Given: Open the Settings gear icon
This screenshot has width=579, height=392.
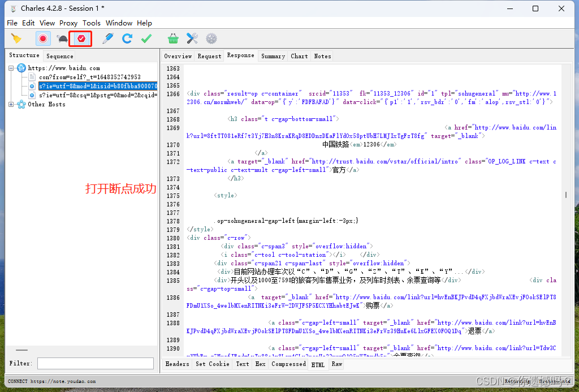Looking at the screenshot, I should (211, 38).
